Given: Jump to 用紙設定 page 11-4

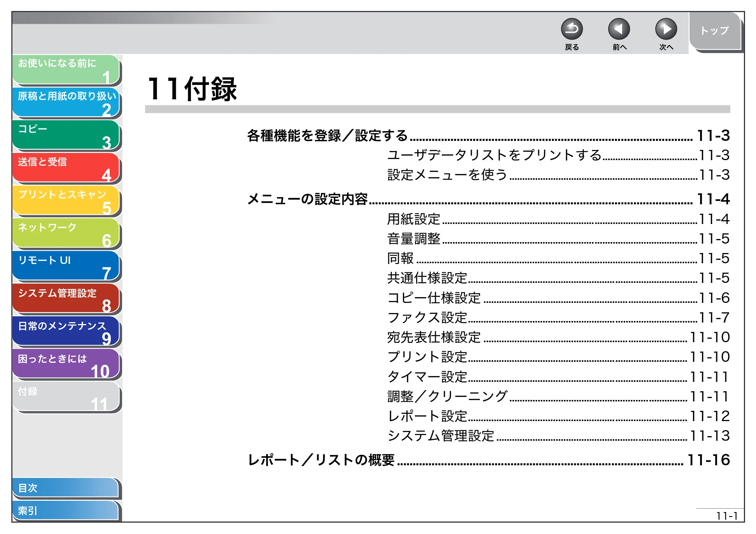Looking at the screenshot, I should pyautogui.click(x=558, y=219).
